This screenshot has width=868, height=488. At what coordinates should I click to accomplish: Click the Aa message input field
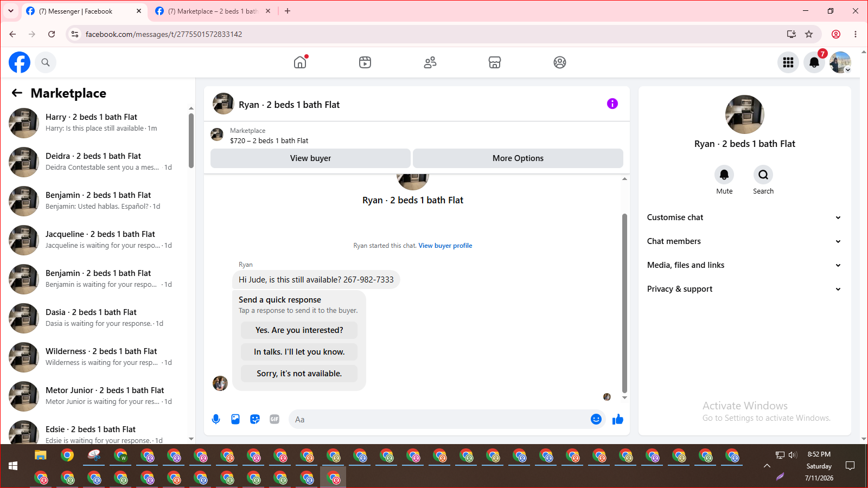click(x=439, y=419)
